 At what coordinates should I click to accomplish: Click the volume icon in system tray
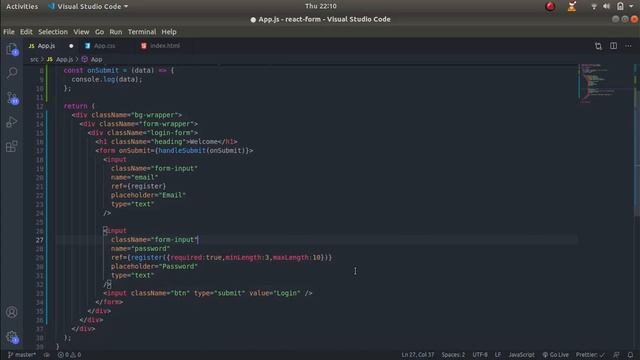pos(607,7)
